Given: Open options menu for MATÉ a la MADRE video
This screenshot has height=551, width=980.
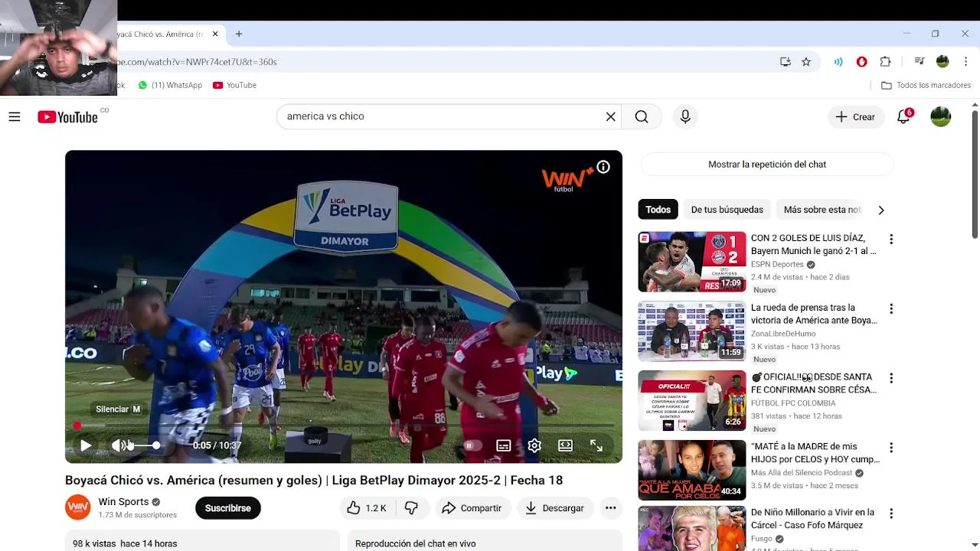Looking at the screenshot, I should click(890, 448).
